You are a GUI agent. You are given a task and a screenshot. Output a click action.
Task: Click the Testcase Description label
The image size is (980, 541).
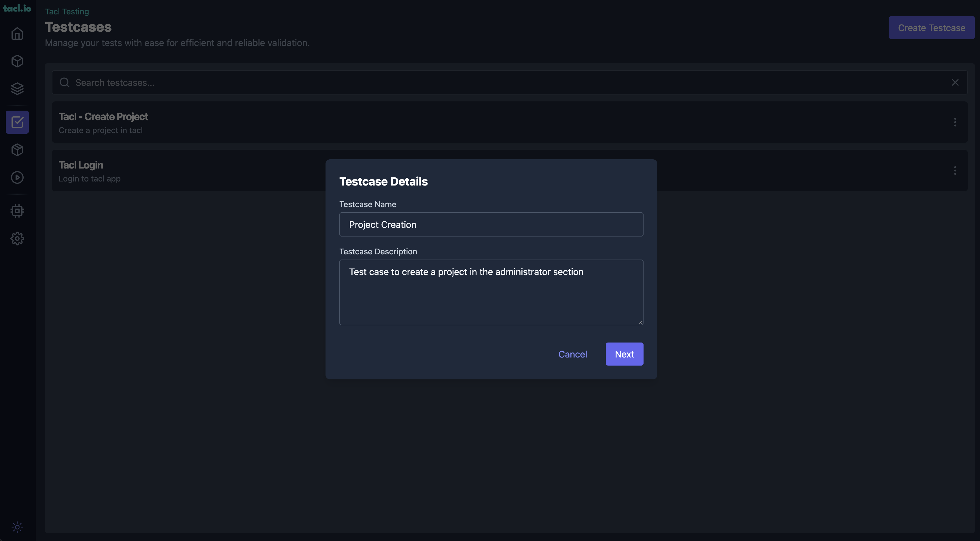(378, 251)
